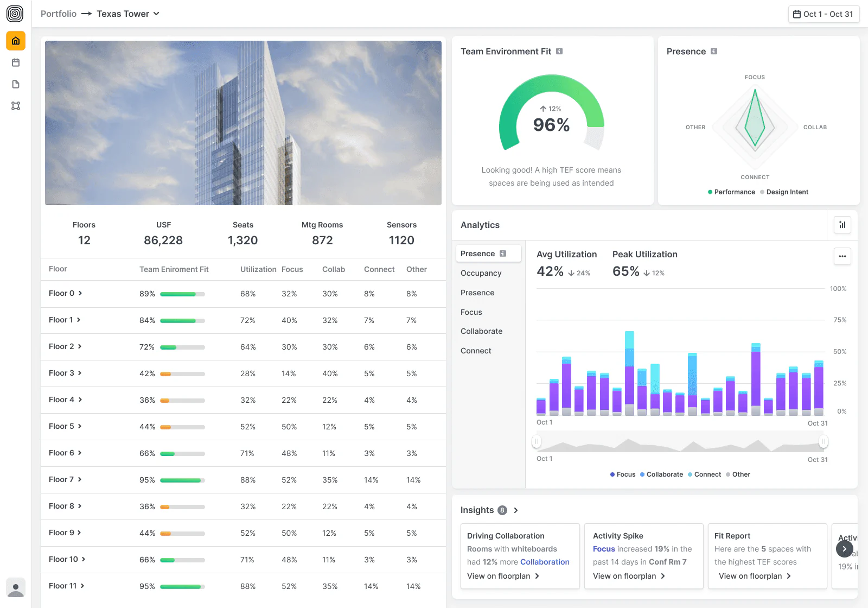Expand Floor 3 row

[x=65, y=373]
